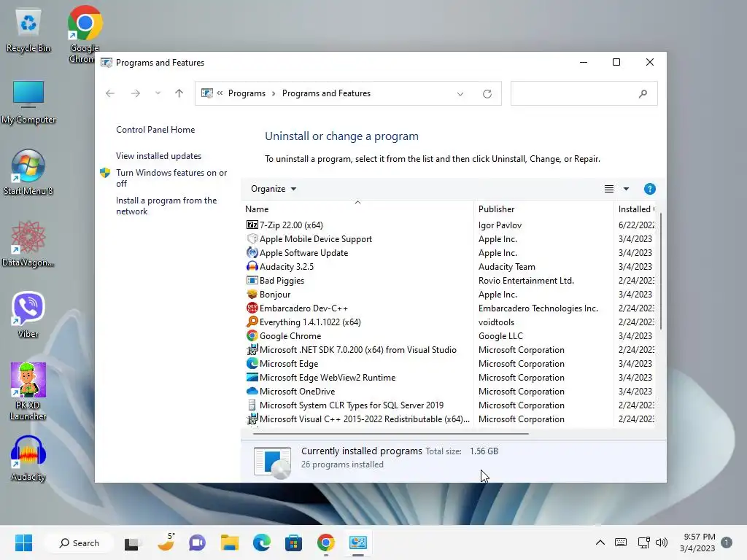Sort by the Name column header
The image size is (747, 560).
click(357, 209)
